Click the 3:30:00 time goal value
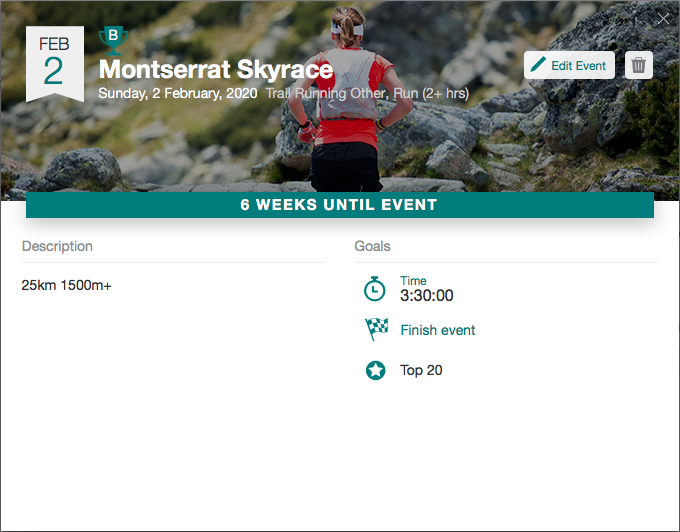Screen dimensions: 680x532 point(427,296)
